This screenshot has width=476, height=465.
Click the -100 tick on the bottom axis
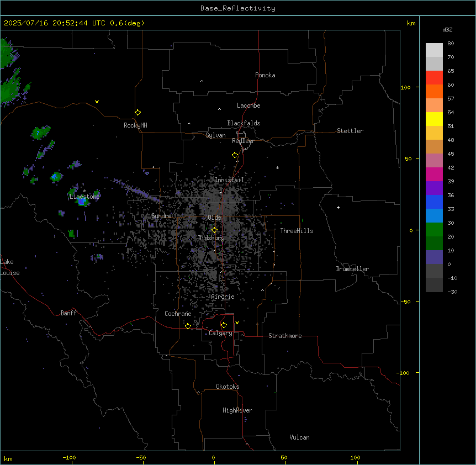coord(69,457)
